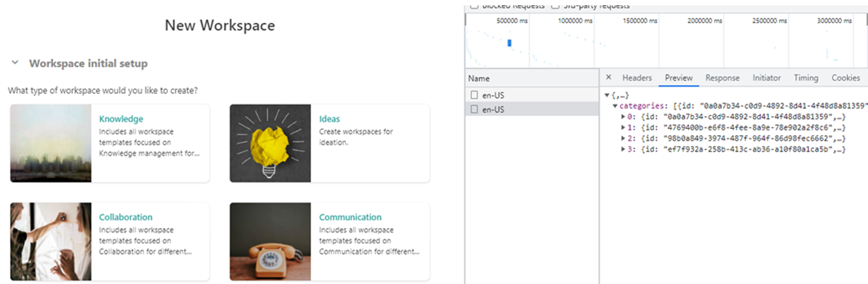Switch to the Preview tab

click(x=678, y=78)
